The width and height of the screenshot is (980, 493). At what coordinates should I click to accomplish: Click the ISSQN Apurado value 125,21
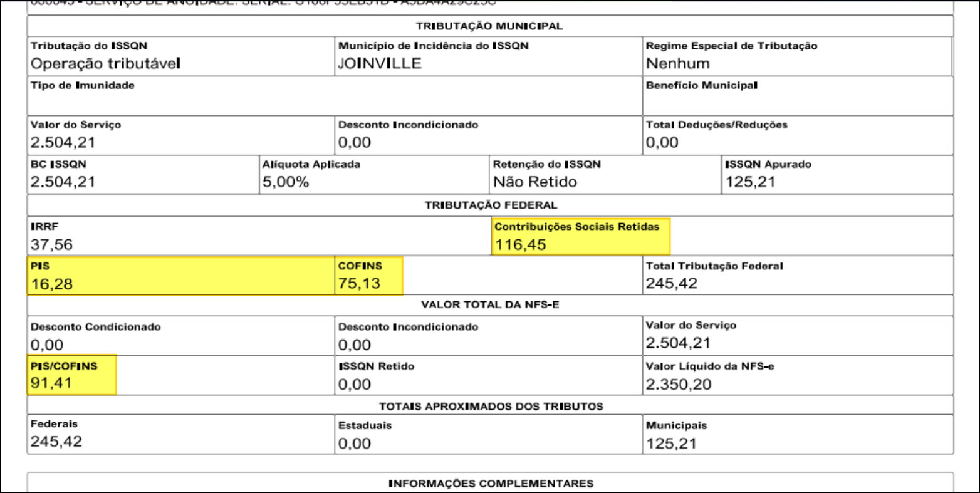749,182
